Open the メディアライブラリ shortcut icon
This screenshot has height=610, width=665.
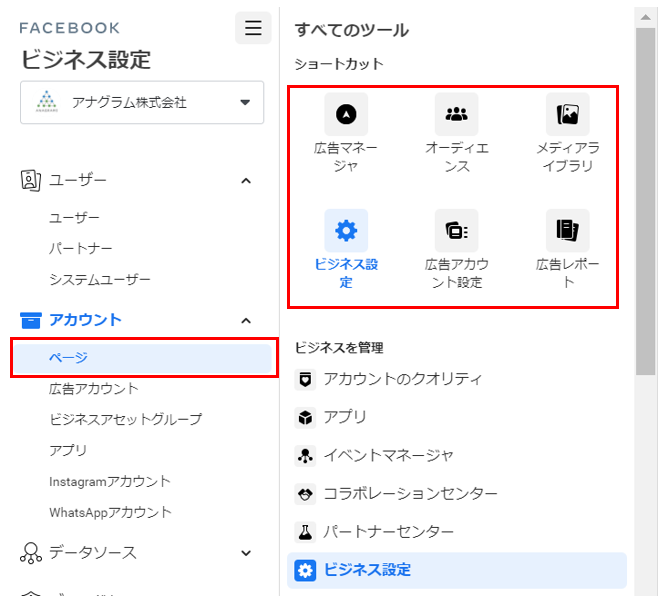click(x=567, y=115)
